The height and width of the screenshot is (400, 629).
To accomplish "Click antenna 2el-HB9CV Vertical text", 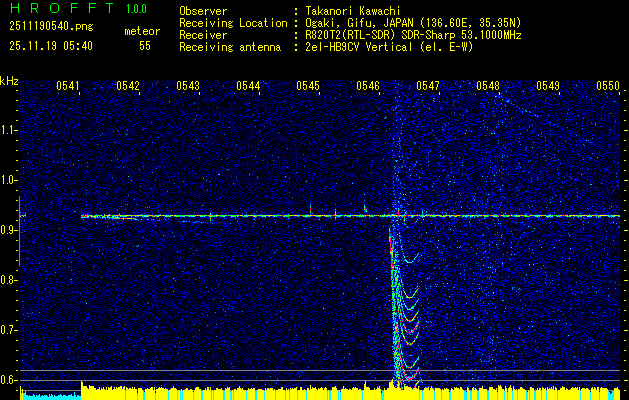I will (x=387, y=47).
